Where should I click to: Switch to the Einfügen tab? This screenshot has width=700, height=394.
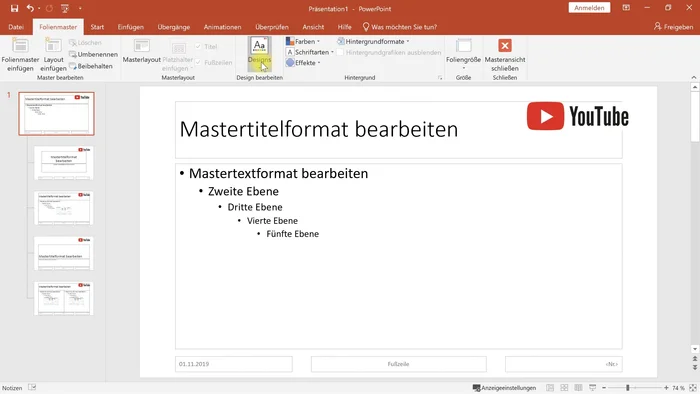131,27
